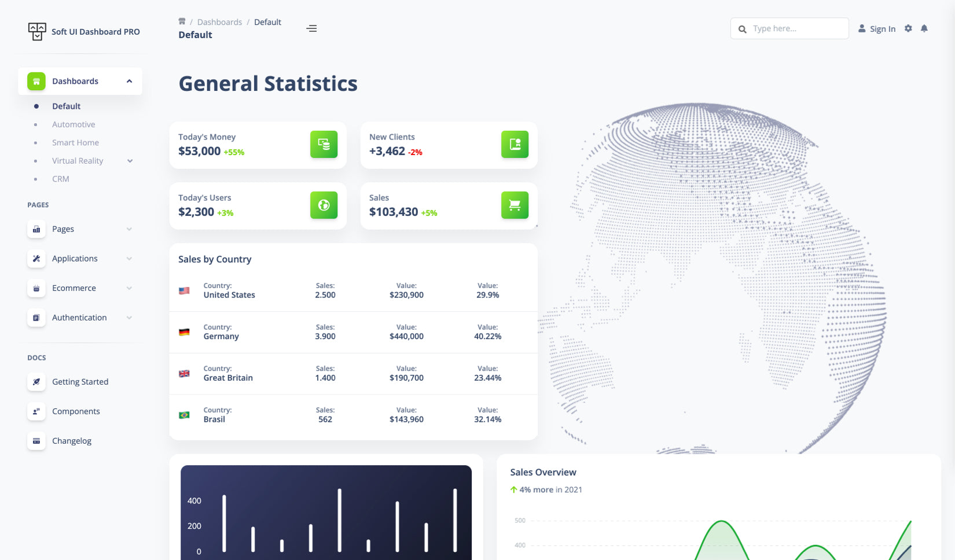This screenshot has height=560, width=955.
Task: Click the Sales Overview heading
Action: click(x=543, y=472)
